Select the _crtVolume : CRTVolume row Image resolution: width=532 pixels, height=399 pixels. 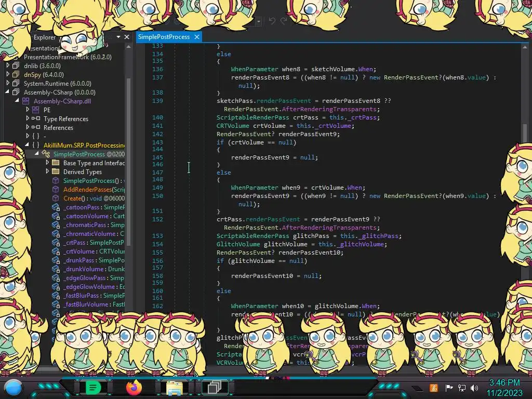tap(94, 251)
